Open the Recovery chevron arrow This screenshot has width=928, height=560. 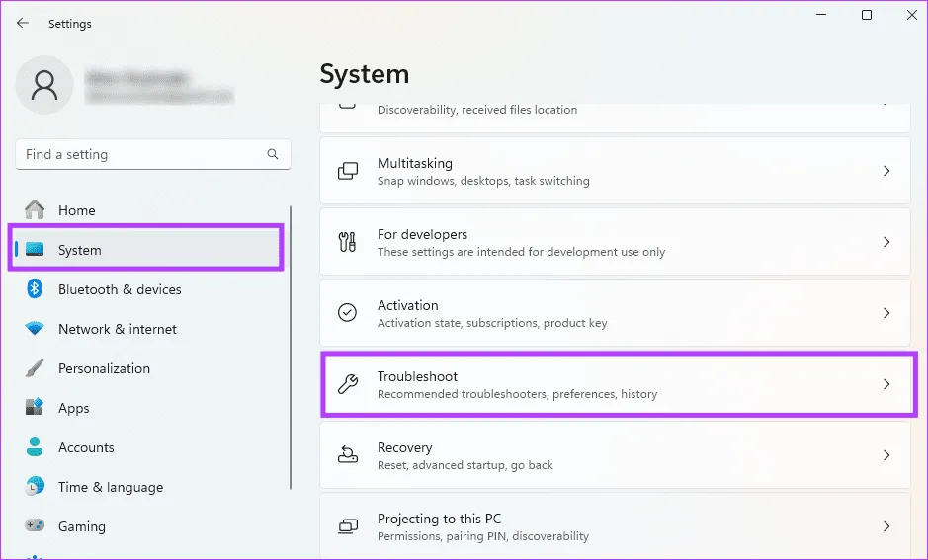pyautogui.click(x=886, y=455)
